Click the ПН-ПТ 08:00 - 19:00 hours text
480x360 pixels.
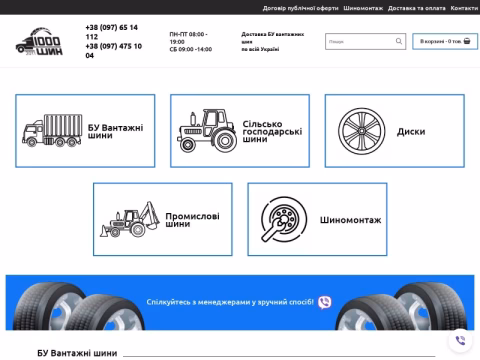[x=188, y=38]
